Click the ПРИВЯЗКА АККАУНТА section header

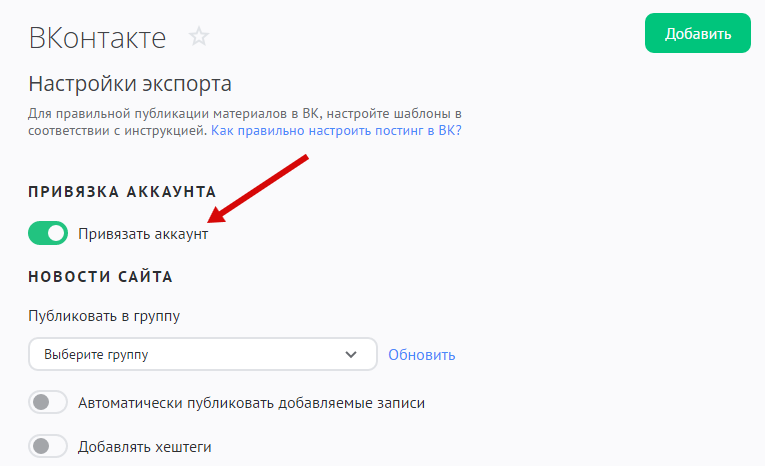click(122, 192)
